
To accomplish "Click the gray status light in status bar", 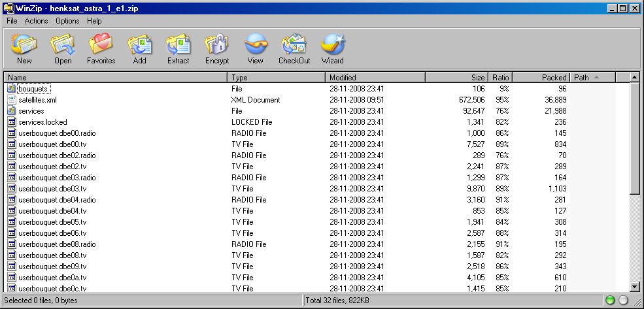I will [624, 301].
